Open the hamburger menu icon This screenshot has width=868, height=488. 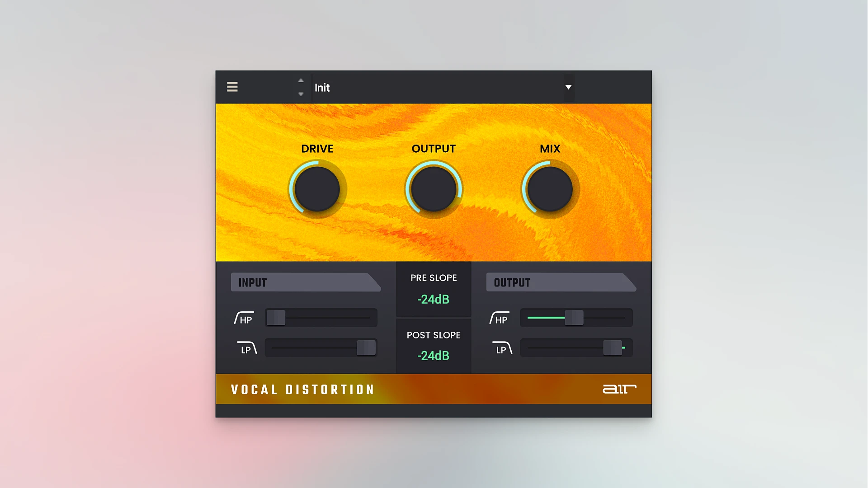click(232, 87)
